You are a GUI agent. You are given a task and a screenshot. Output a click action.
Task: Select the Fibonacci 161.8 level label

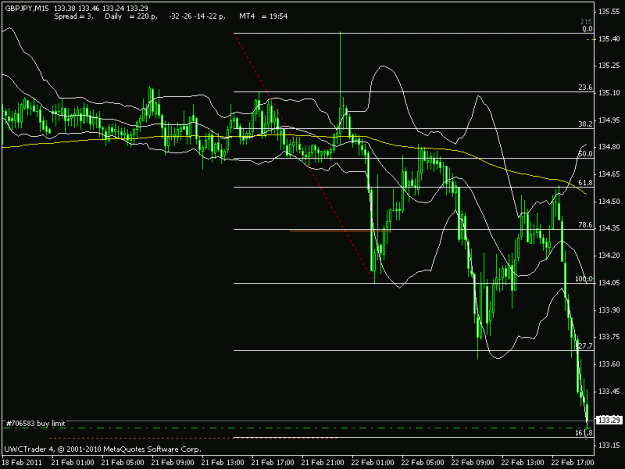pyautogui.click(x=584, y=433)
